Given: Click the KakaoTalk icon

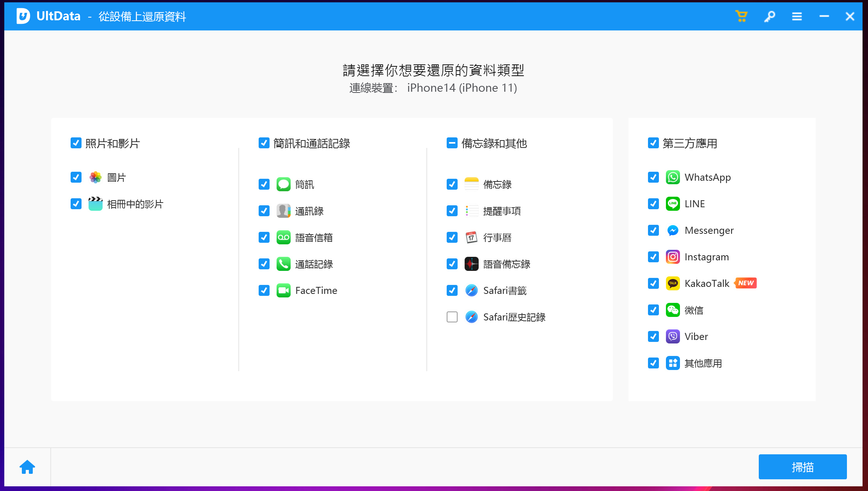Looking at the screenshot, I should (673, 283).
